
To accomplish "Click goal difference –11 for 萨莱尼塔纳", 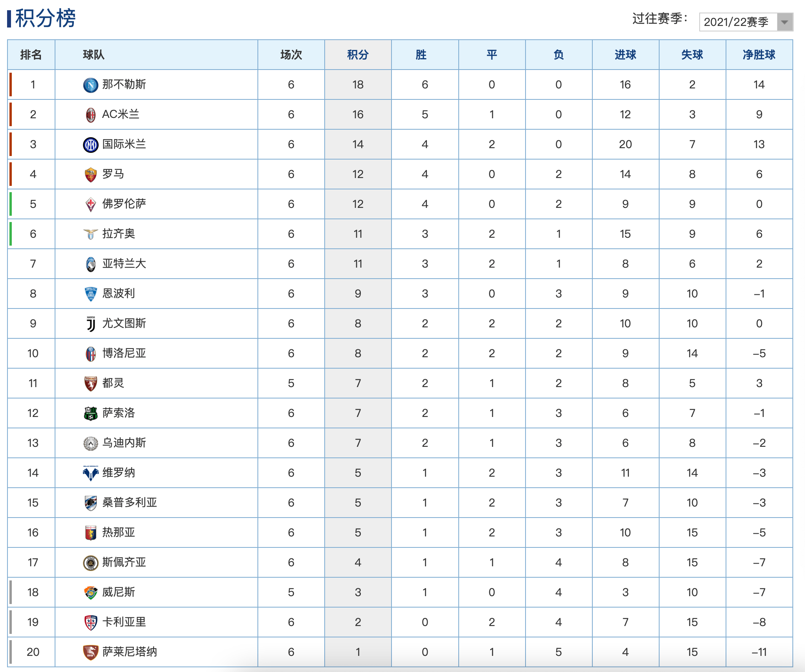I will click(759, 652).
